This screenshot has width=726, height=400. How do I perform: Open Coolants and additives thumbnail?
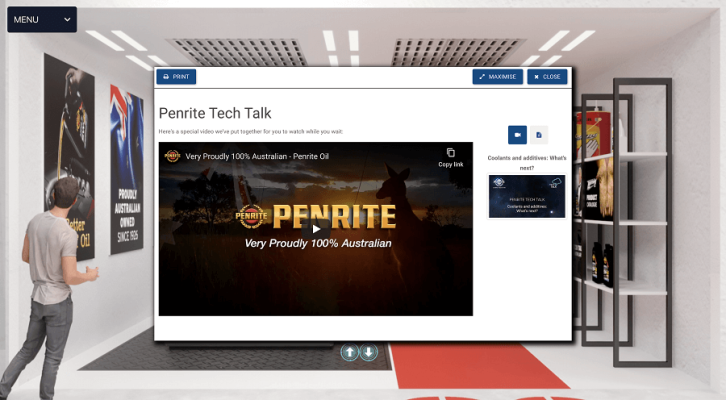527,196
